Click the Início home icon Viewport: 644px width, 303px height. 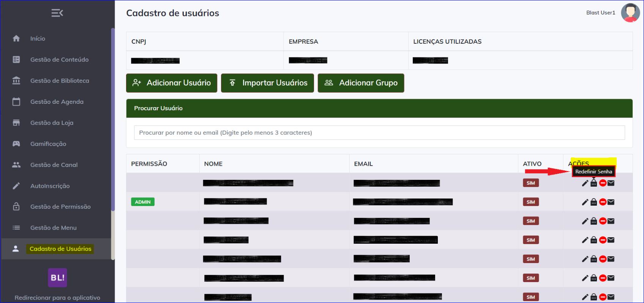(16, 38)
